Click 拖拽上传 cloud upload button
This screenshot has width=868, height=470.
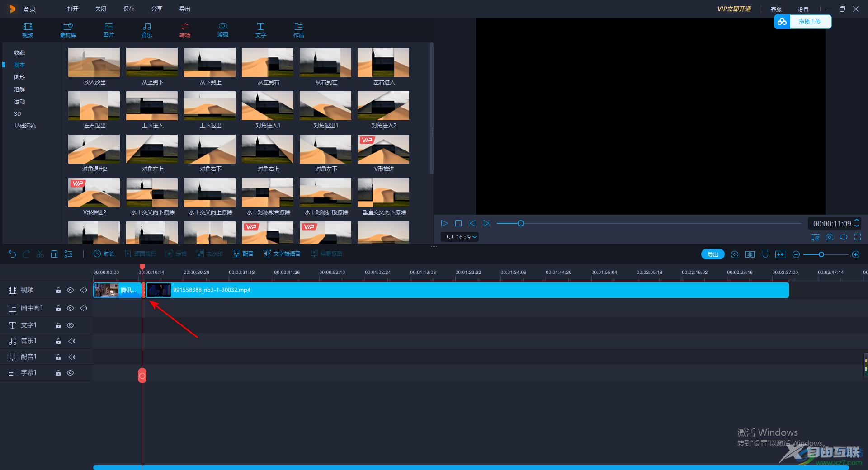pyautogui.click(x=802, y=22)
